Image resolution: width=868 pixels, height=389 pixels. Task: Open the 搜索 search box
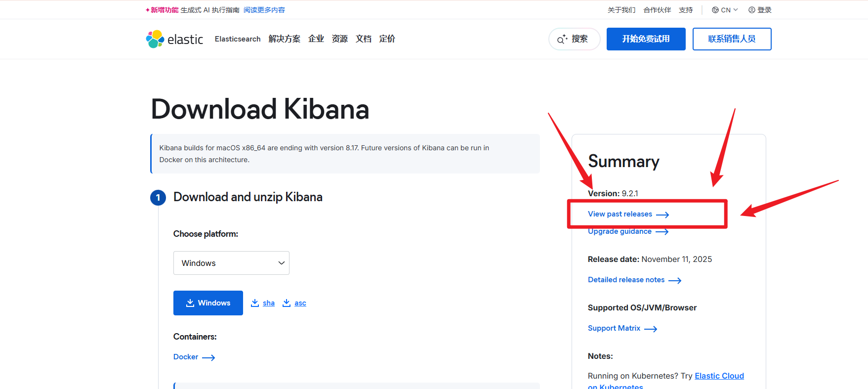pos(575,39)
